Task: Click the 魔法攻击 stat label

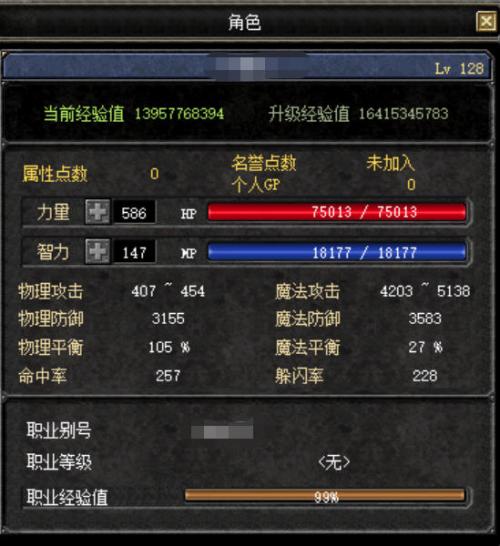Action: tap(308, 291)
